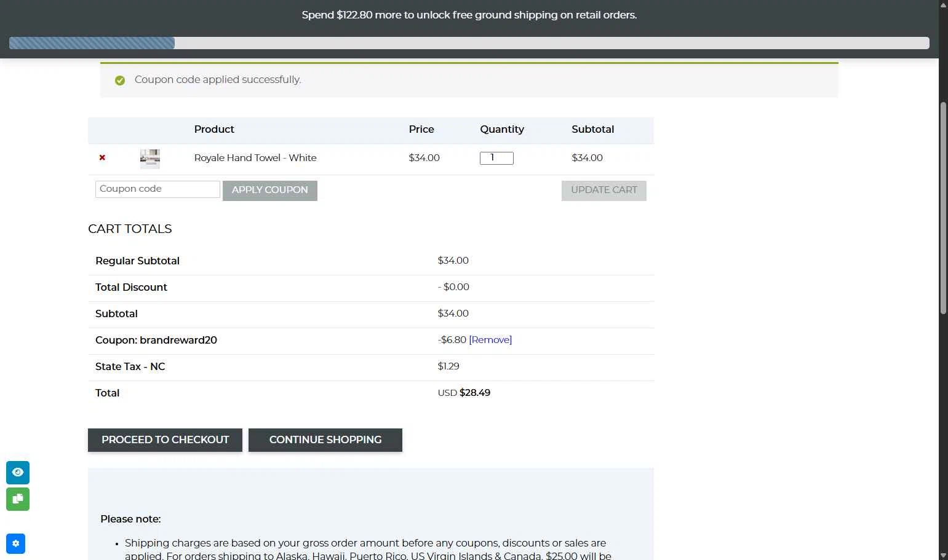Click the State Tax $1.29 value
Viewport: 948px width, 560px height.
tap(448, 366)
